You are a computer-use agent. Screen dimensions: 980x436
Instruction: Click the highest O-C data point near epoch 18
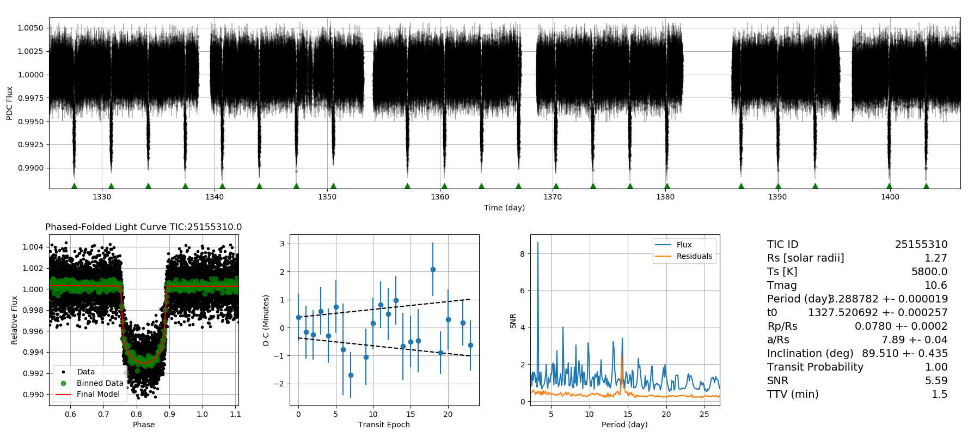coord(433,269)
